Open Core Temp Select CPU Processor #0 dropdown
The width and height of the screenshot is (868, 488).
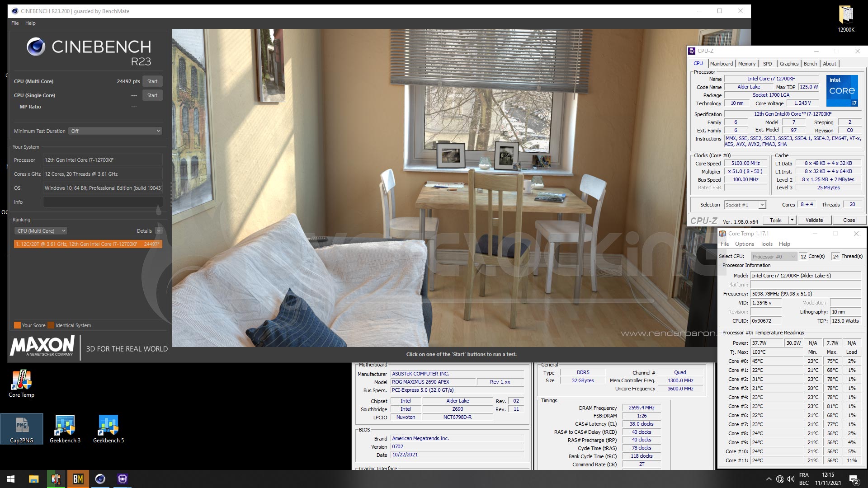click(x=774, y=257)
